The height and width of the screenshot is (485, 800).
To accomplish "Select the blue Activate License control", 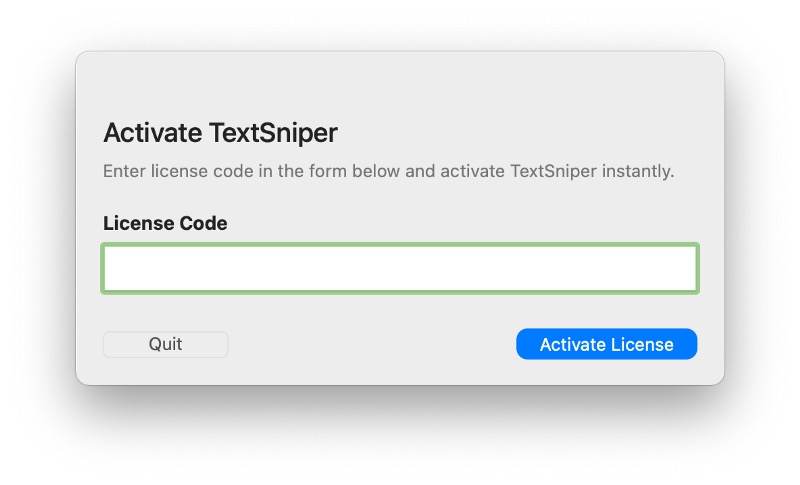I will (607, 344).
